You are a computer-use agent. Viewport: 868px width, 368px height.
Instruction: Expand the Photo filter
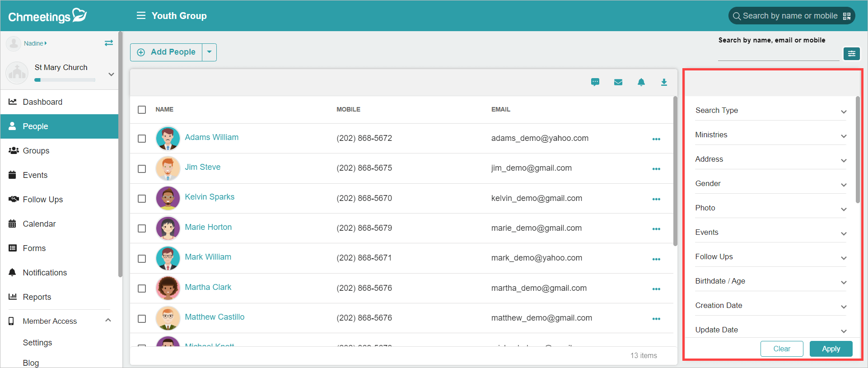[770, 208]
